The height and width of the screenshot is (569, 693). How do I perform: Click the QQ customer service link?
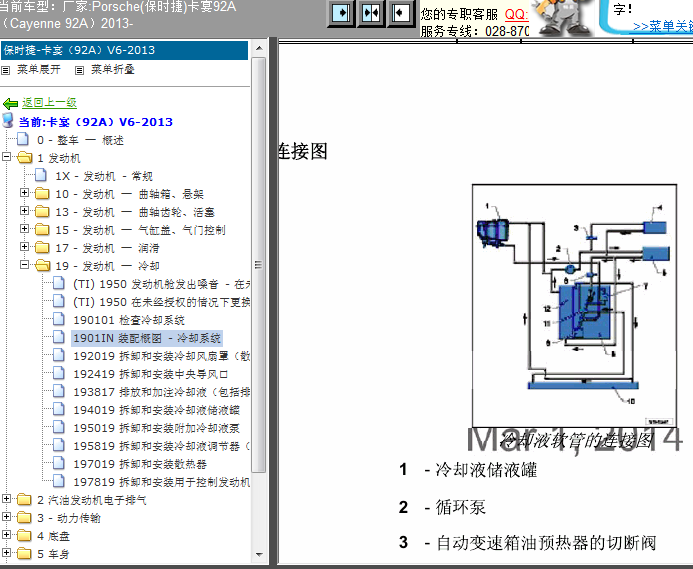517,14
